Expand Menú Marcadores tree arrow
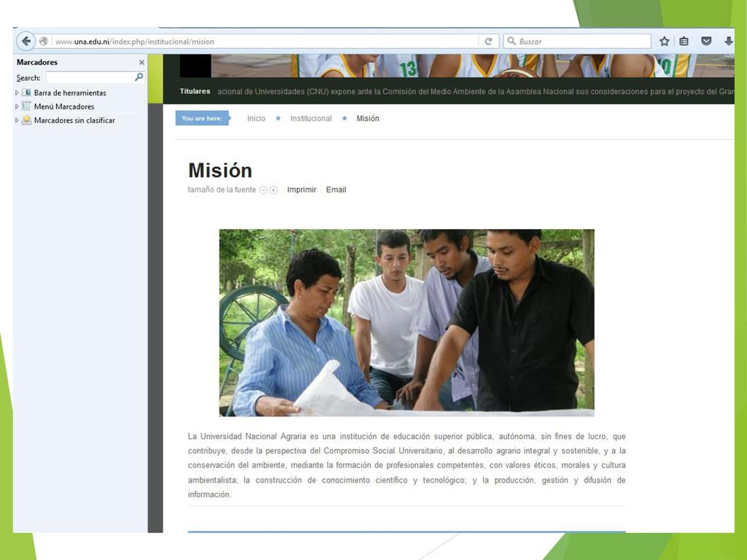 click(x=18, y=106)
